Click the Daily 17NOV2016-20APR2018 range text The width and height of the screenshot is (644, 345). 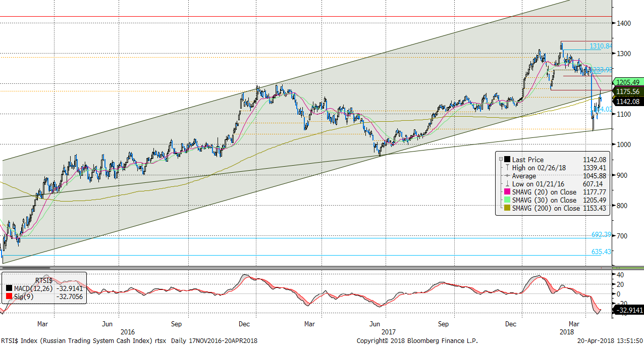click(x=214, y=341)
